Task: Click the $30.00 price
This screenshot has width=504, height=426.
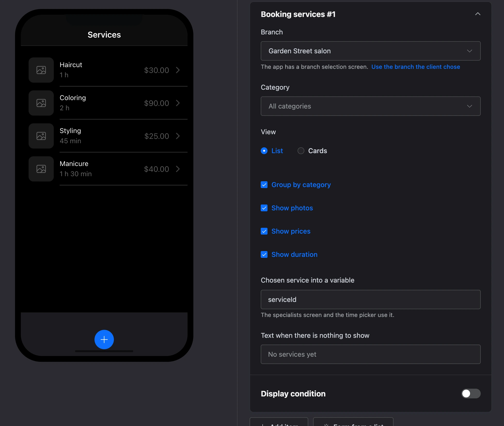Action: [157, 70]
